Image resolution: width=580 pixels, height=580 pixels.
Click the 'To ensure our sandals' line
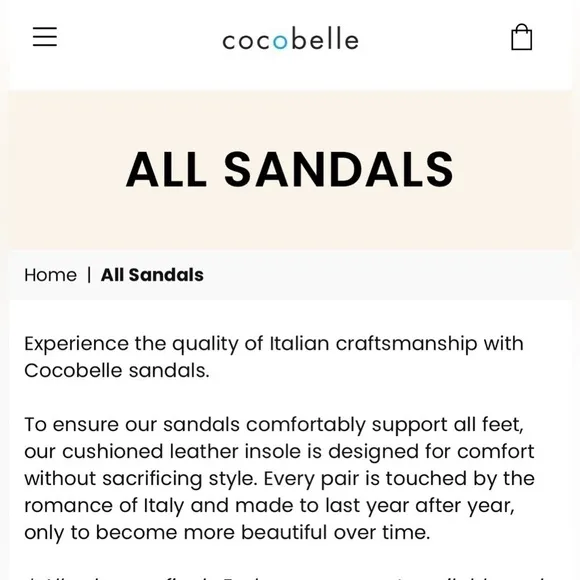pyautogui.click(x=274, y=425)
